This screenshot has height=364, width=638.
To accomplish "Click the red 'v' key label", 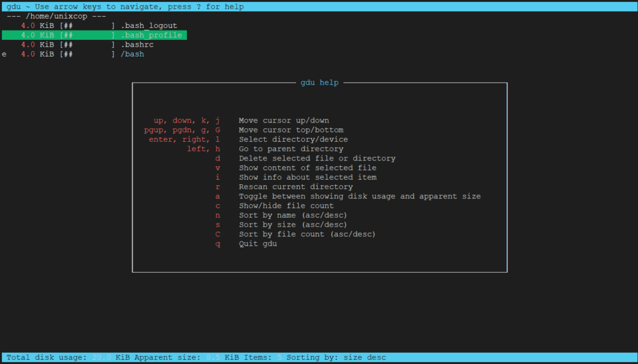I will pyautogui.click(x=217, y=168).
